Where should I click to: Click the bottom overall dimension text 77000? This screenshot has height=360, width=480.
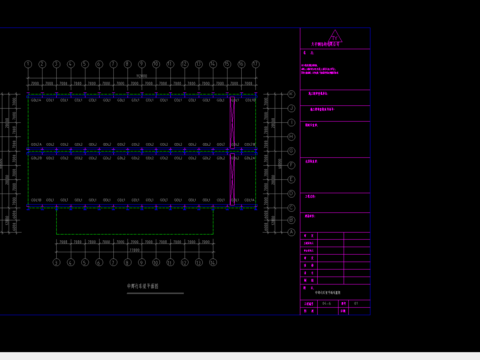135,250
